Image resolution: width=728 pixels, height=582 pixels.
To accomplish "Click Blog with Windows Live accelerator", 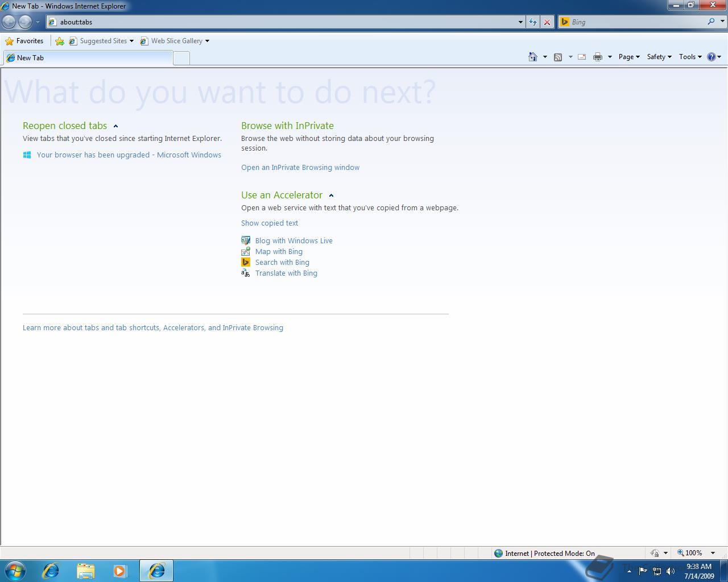I will click(x=294, y=240).
